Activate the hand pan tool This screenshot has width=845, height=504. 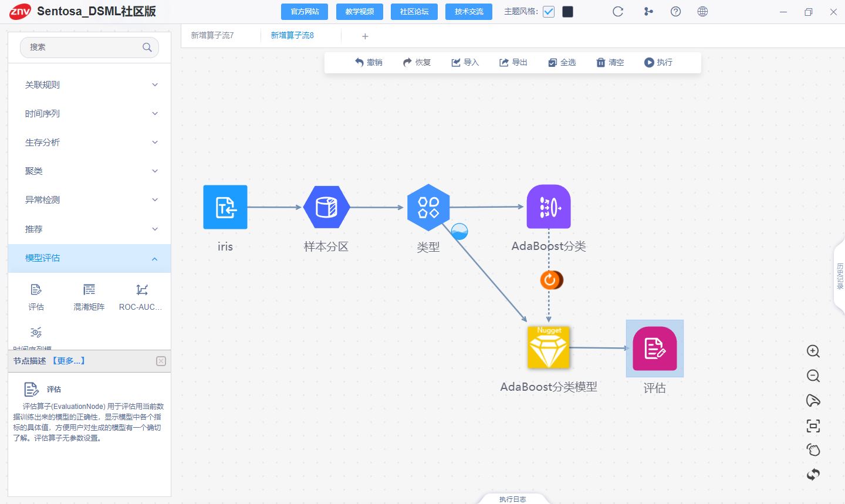(x=813, y=450)
